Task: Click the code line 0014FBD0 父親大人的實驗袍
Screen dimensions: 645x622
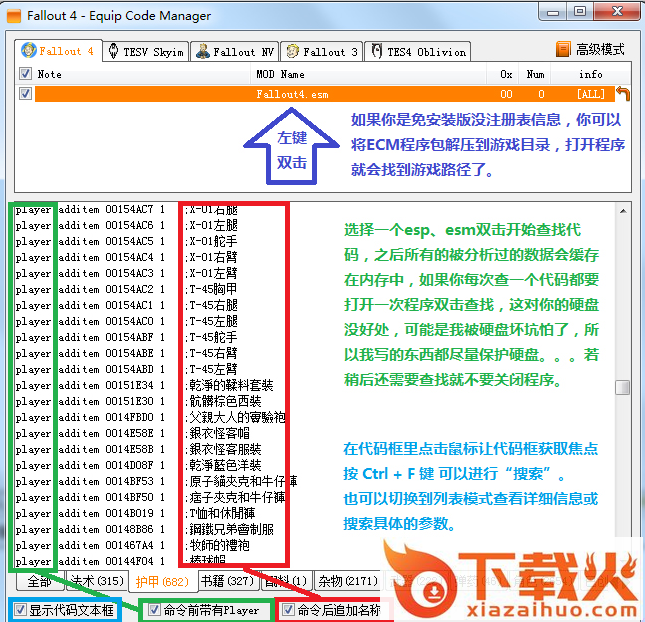Action: click(x=151, y=418)
